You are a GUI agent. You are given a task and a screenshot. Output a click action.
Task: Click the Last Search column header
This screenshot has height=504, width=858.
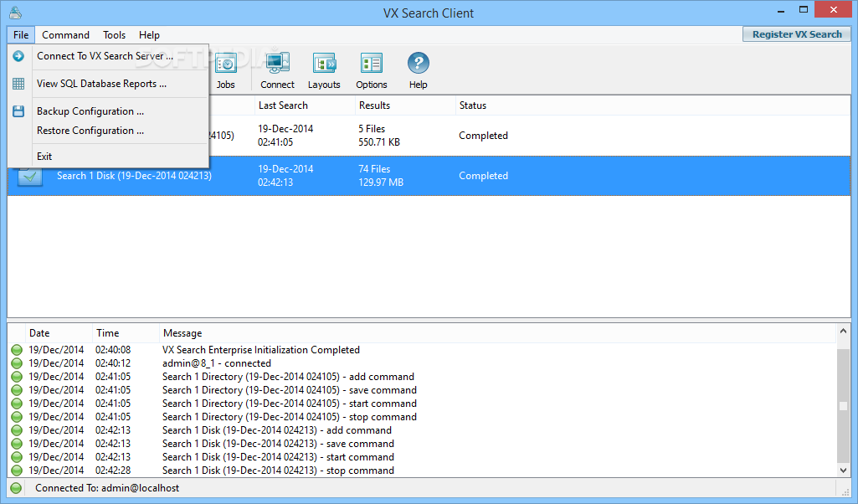click(x=305, y=105)
